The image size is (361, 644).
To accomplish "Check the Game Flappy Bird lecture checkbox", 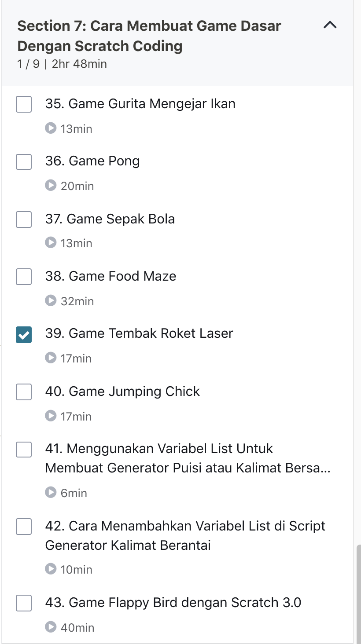I will (24, 603).
